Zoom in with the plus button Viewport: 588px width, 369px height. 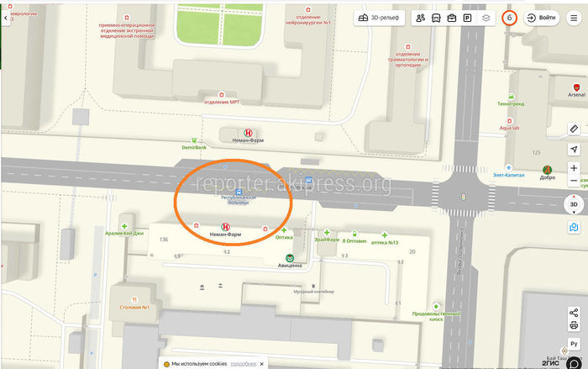click(x=574, y=168)
